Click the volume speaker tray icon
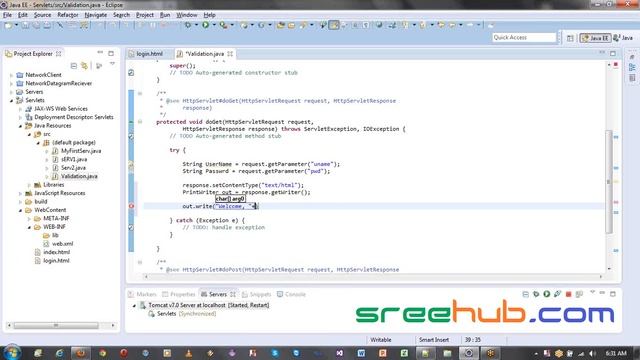The image size is (640, 360). (592, 353)
